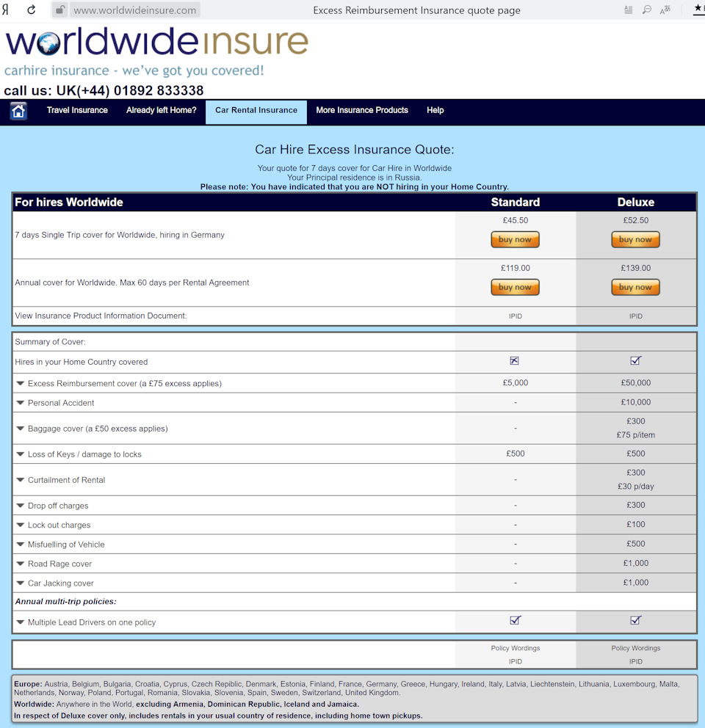Click Standard £5,000 excess reimbursement value

pos(516,383)
